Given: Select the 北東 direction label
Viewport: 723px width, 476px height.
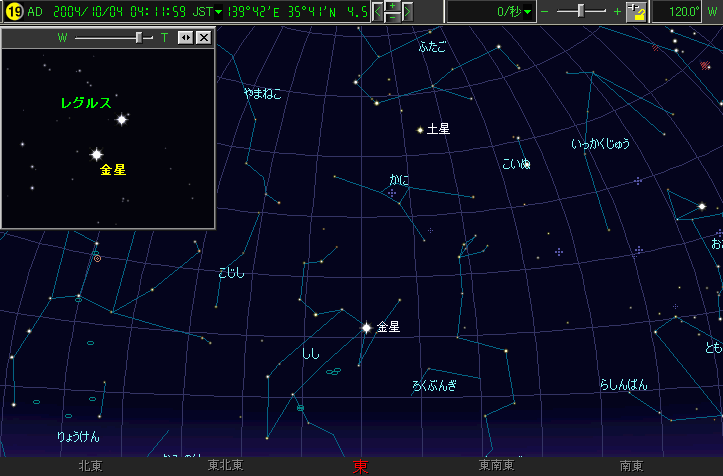Looking at the screenshot, I should [x=90, y=465].
